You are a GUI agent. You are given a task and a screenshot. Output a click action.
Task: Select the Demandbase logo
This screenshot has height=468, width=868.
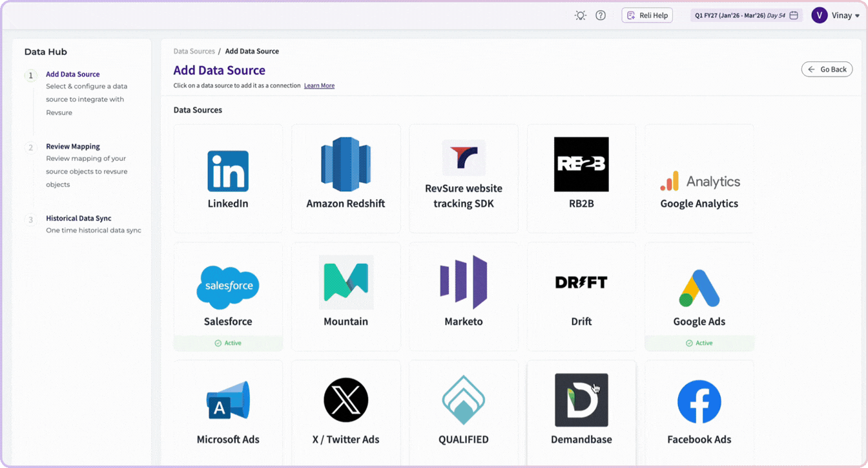[x=581, y=400]
